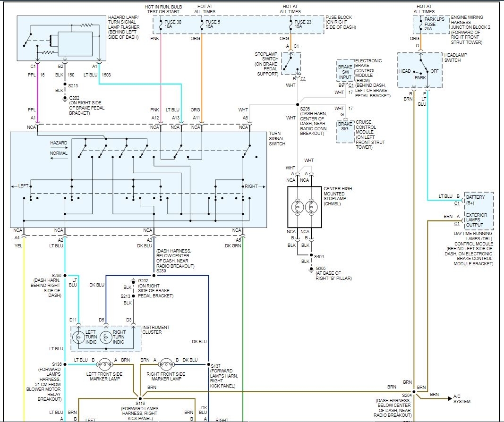This screenshot has height=422, width=504.
Task: Select the Right Front Side Marker Lamp symbol
Action: point(165,364)
